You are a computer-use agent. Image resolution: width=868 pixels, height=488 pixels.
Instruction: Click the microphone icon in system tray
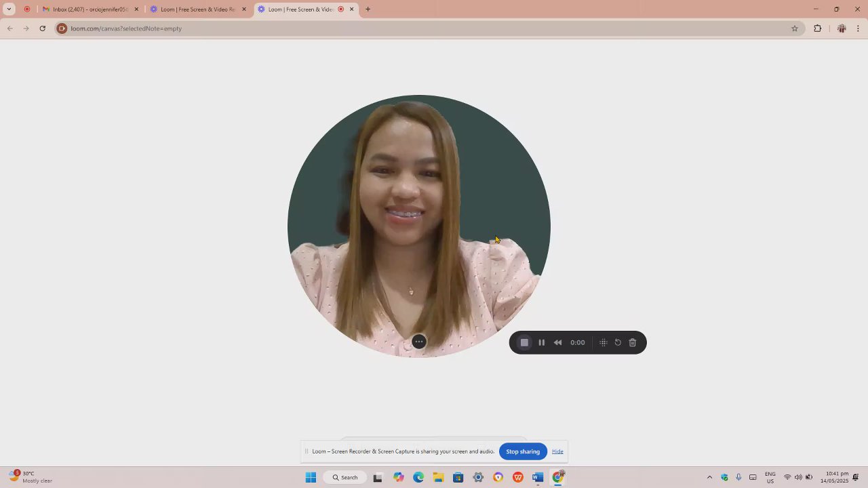click(x=738, y=477)
